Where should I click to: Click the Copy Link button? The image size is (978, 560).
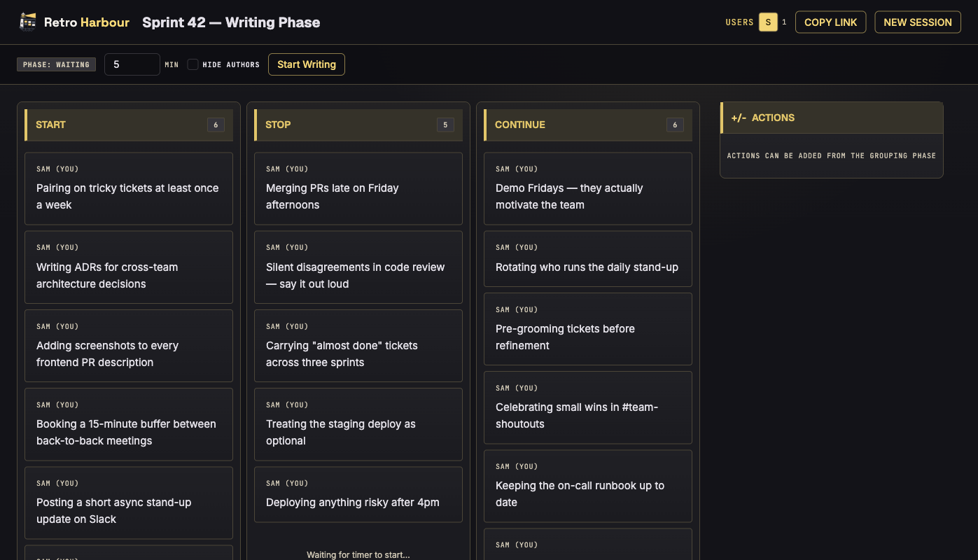831,22
